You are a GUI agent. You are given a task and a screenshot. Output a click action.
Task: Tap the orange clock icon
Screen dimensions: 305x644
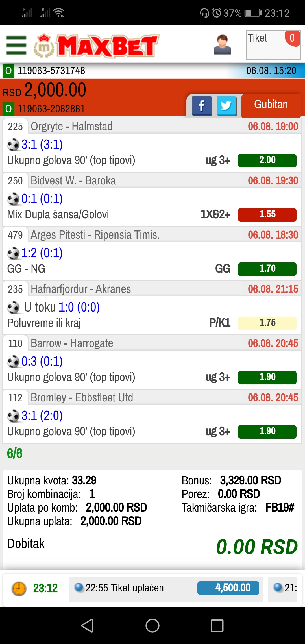click(19, 589)
